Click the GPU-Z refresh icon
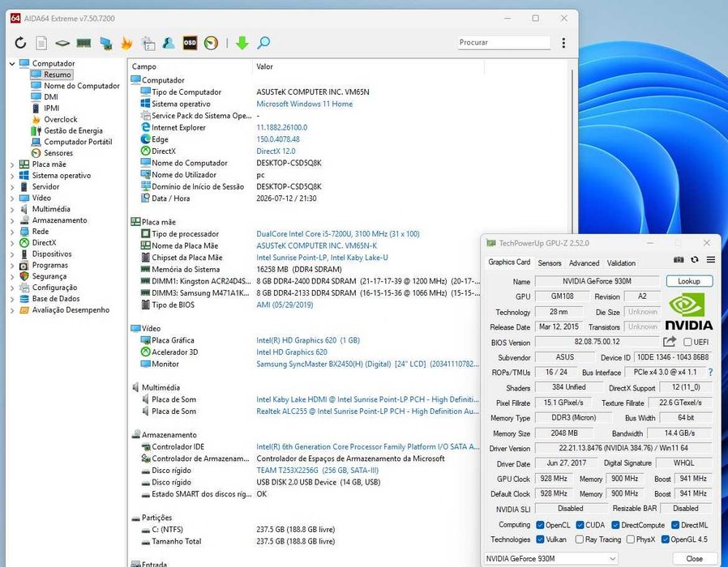 pos(695,259)
